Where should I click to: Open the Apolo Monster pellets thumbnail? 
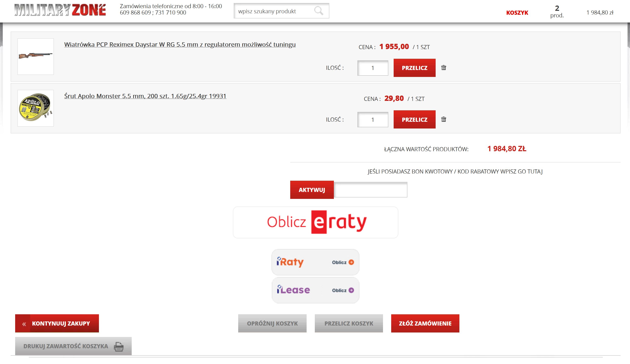[35, 108]
